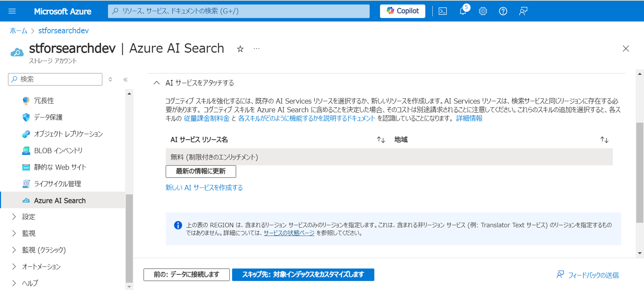Open 新しい AI サービスを作成する link

204,187
